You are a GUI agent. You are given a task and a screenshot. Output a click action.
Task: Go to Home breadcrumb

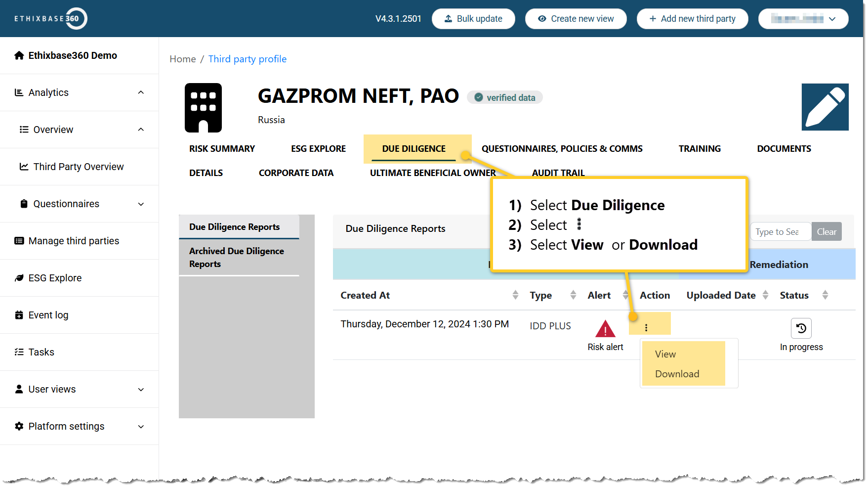pyautogui.click(x=183, y=59)
